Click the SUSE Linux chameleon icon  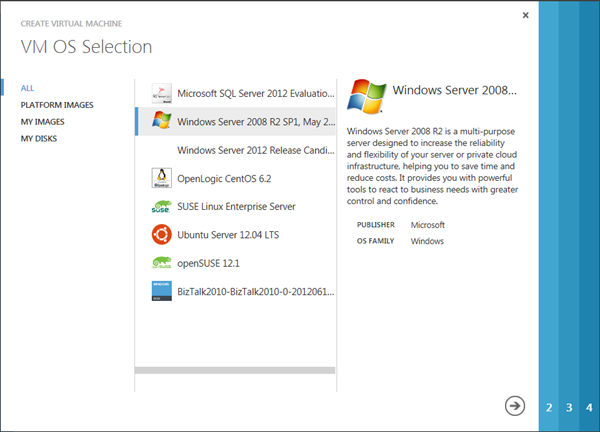click(161, 207)
